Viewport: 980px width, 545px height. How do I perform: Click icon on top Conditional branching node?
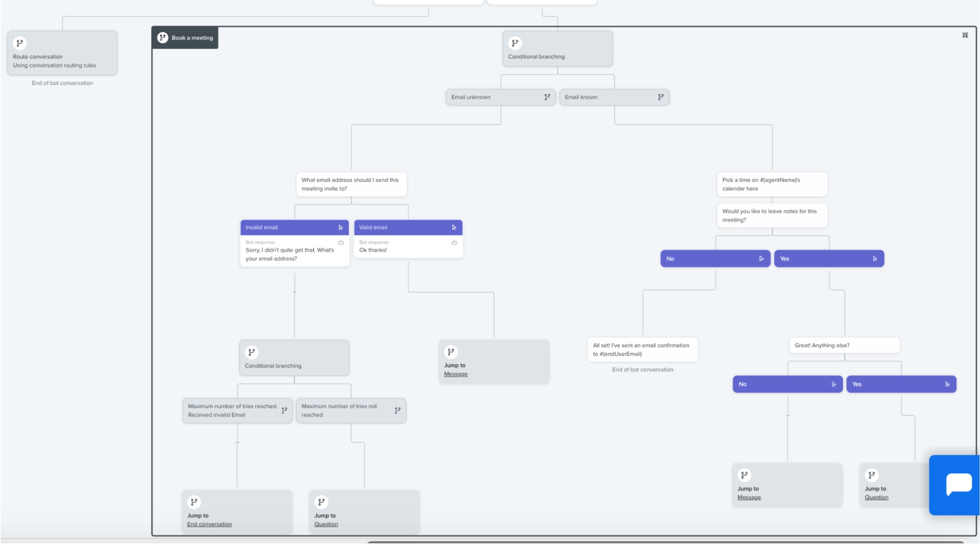click(x=515, y=43)
